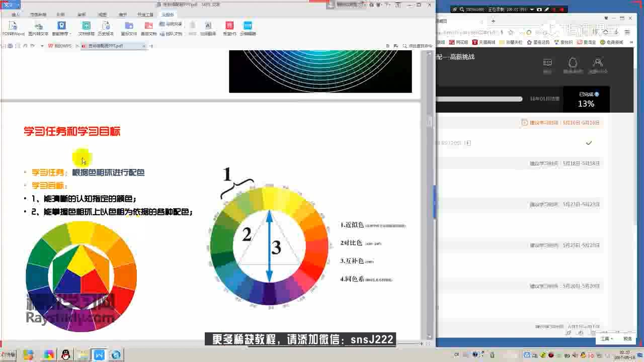The height and width of the screenshot is (362, 644).
Task: Click the blue badge ribbon icon
Action: click(61, 26)
